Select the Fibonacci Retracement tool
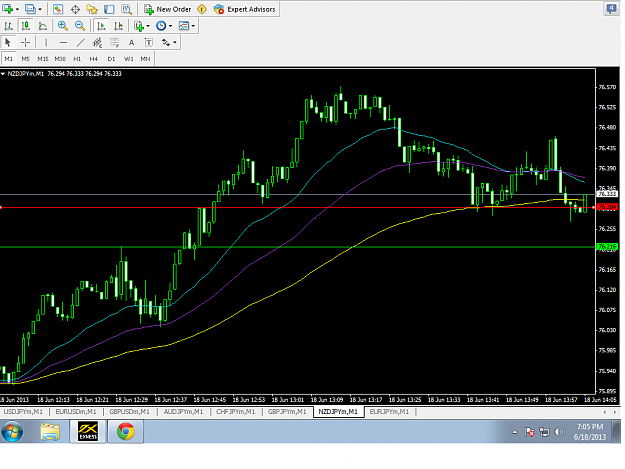625x469 pixels. click(114, 42)
